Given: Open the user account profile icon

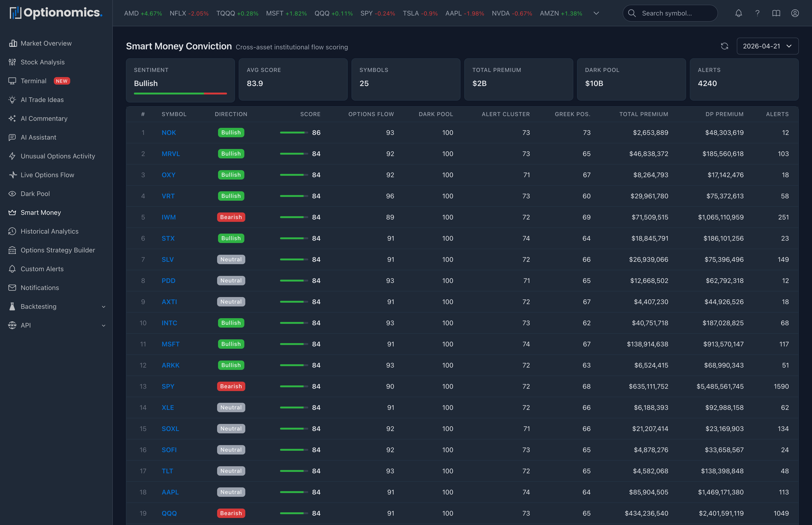Looking at the screenshot, I should pos(795,13).
